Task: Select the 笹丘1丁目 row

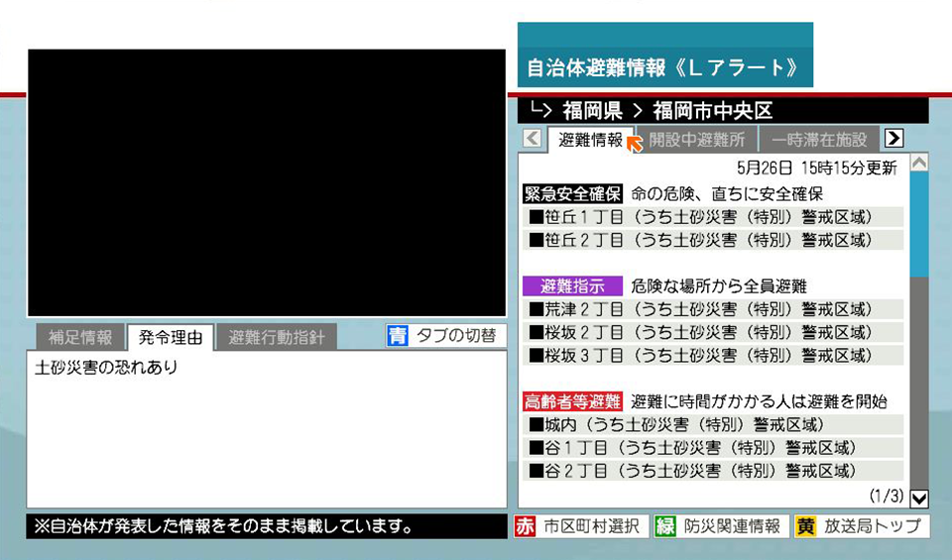Action: pyautogui.click(x=713, y=217)
